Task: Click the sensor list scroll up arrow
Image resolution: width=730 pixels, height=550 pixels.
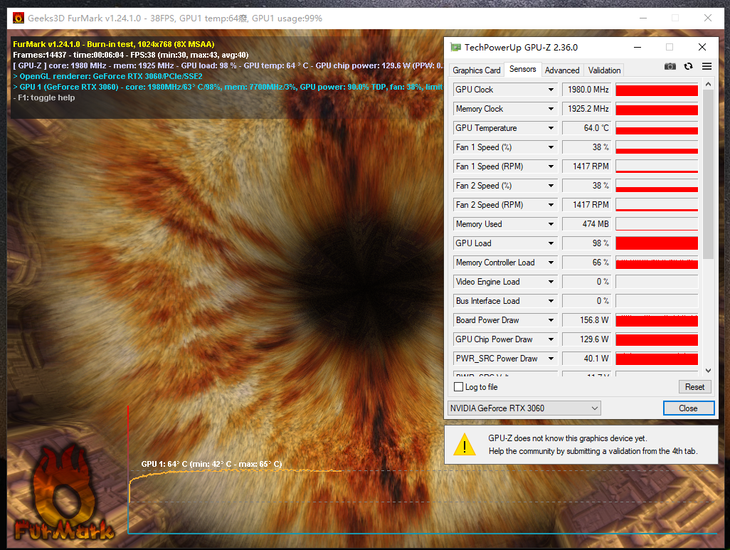Action: point(708,84)
